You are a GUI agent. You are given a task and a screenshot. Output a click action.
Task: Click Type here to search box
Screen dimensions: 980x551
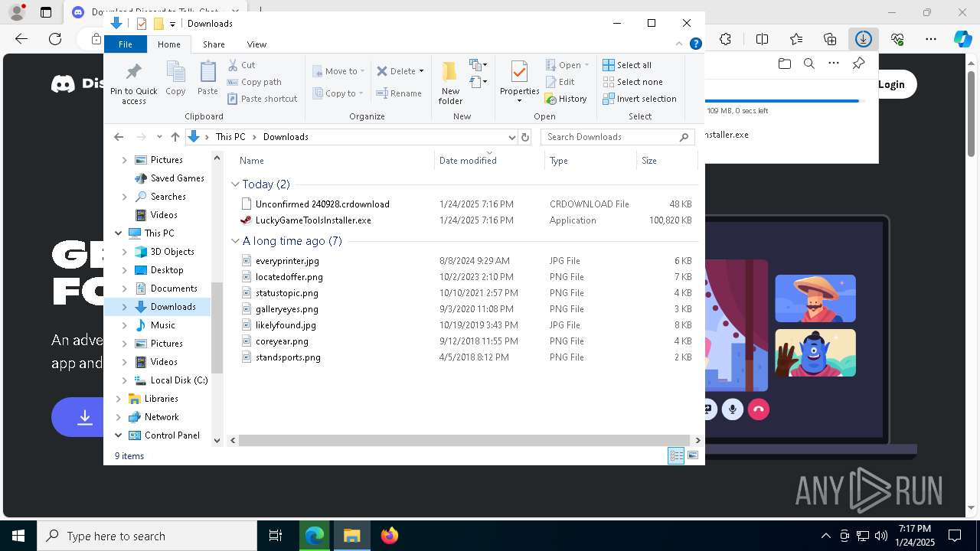click(147, 536)
